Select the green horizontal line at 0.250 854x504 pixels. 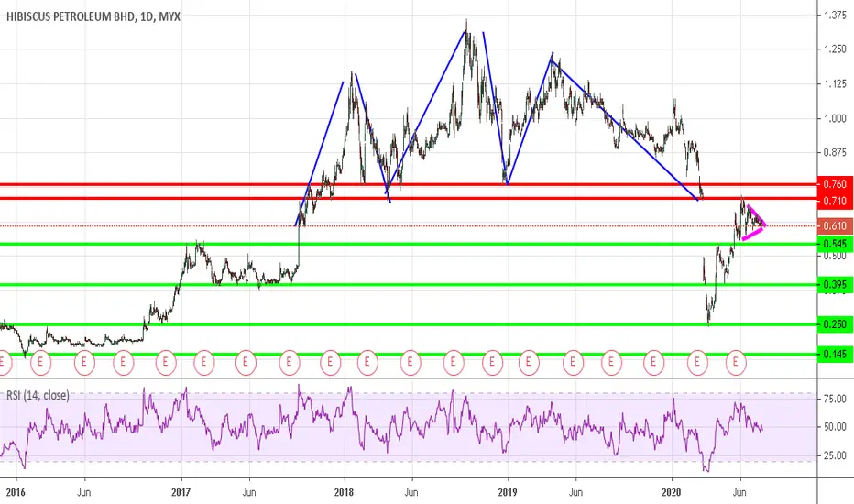click(409, 324)
